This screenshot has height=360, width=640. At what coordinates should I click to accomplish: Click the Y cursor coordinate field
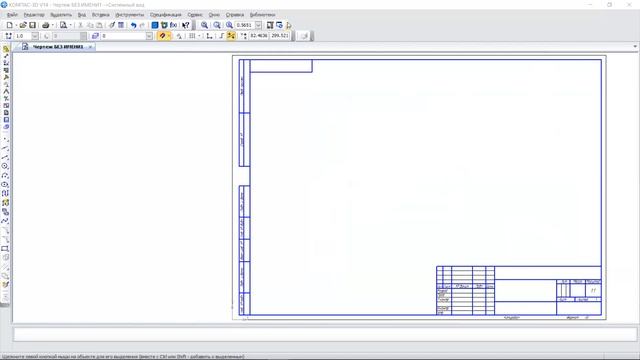280,36
